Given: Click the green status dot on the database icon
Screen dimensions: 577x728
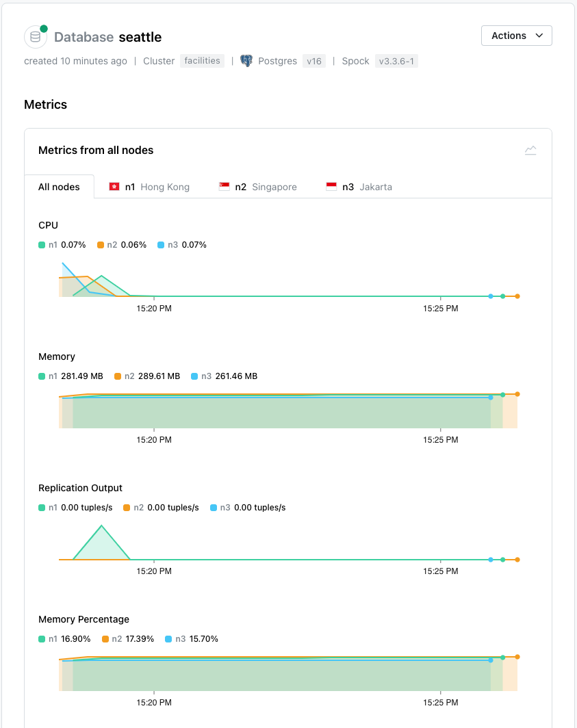Looking at the screenshot, I should pyautogui.click(x=43, y=29).
